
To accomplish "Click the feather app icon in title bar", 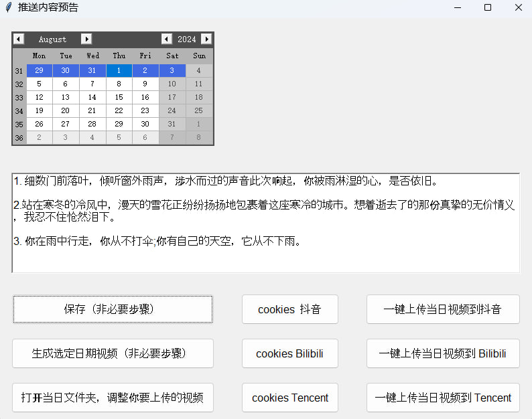I will pyautogui.click(x=9, y=7).
